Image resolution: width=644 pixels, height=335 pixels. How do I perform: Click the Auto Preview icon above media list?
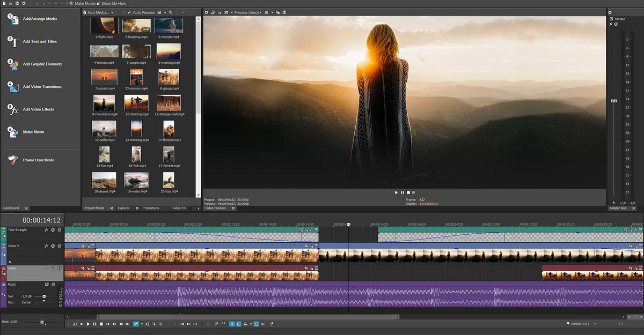128,12
